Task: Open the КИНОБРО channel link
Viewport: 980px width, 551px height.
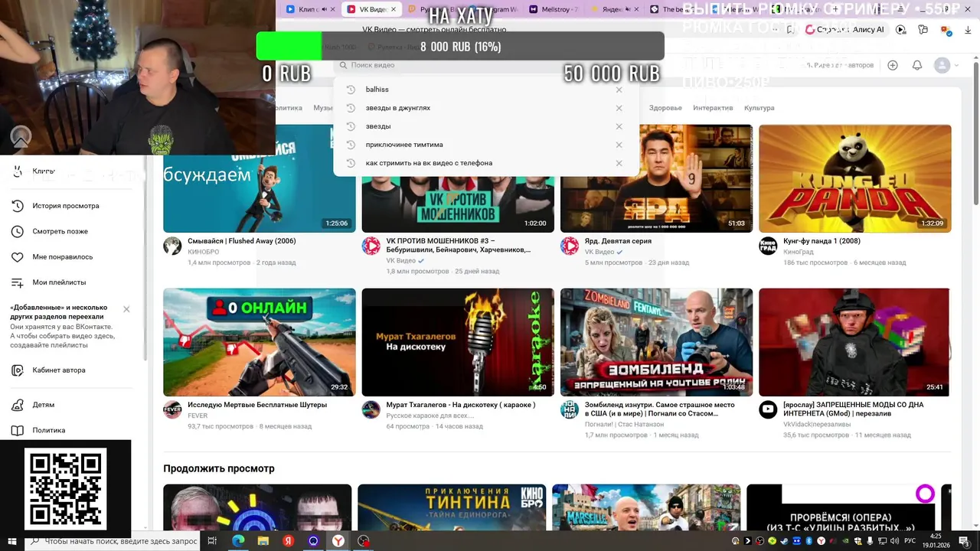Action: tap(203, 252)
